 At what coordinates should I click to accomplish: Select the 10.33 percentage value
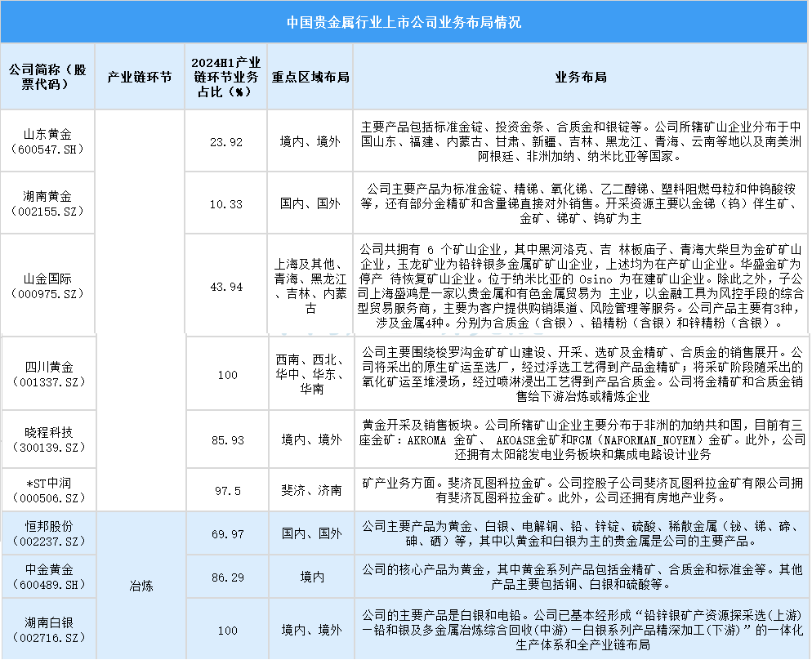point(225,204)
